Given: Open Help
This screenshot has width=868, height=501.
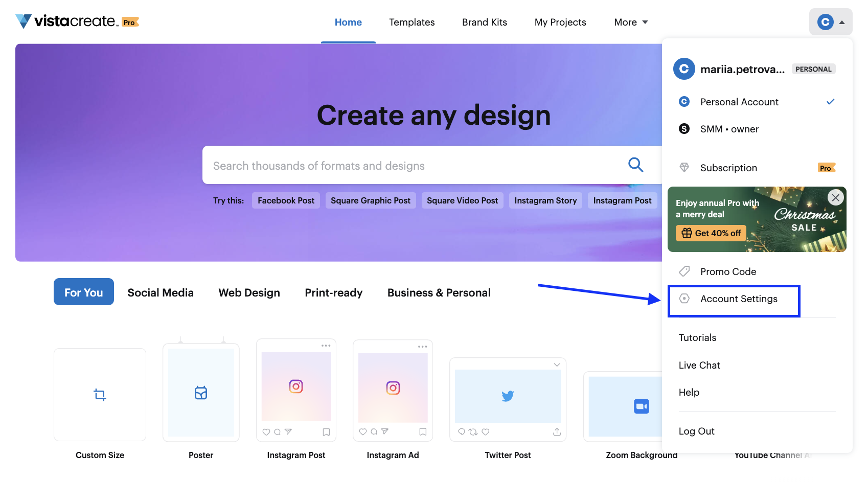Looking at the screenshot, I should [689, 392].
